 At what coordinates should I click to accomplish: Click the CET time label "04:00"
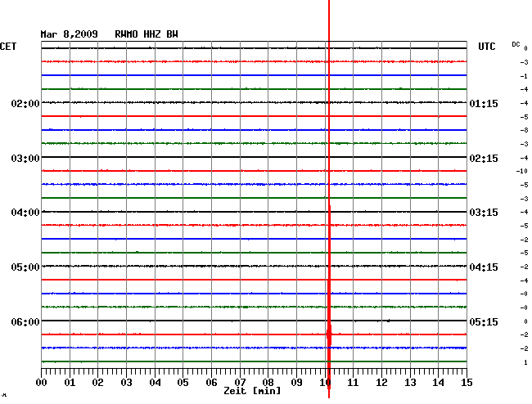click(x=25, y=213)
